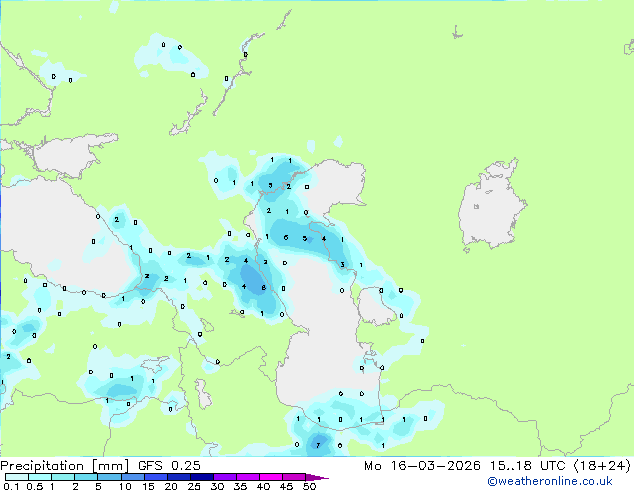Click the date "Mo 16-03-2026"
The width and height of the screenshot is (634, 490).
tap(423, 466)
